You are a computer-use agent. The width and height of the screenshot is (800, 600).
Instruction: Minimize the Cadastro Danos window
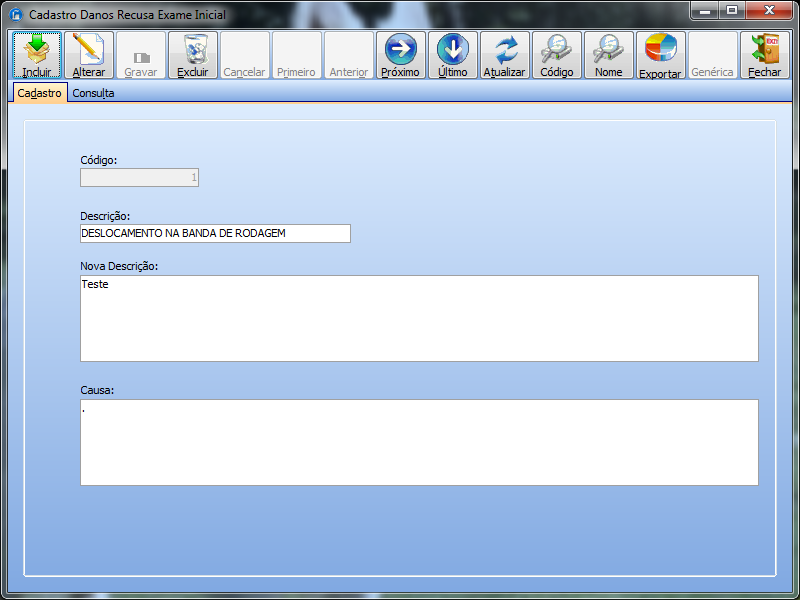click(707, 11)
